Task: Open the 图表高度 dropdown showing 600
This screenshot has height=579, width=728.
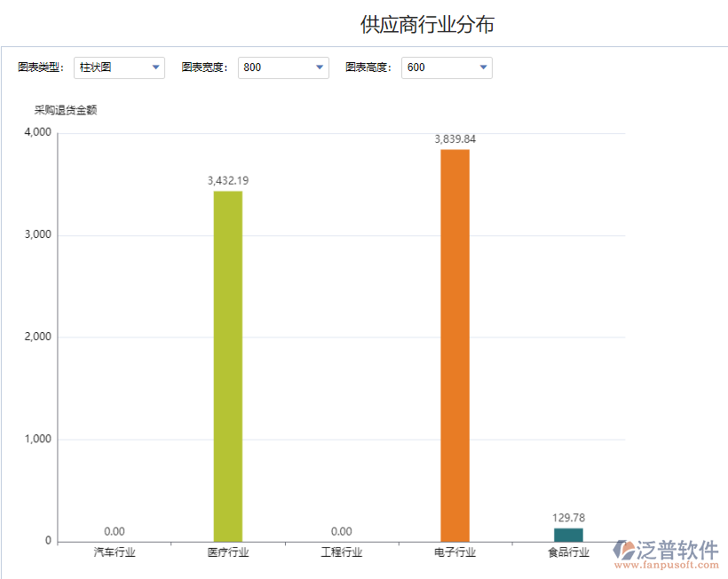Action: [x=447, y=67]
